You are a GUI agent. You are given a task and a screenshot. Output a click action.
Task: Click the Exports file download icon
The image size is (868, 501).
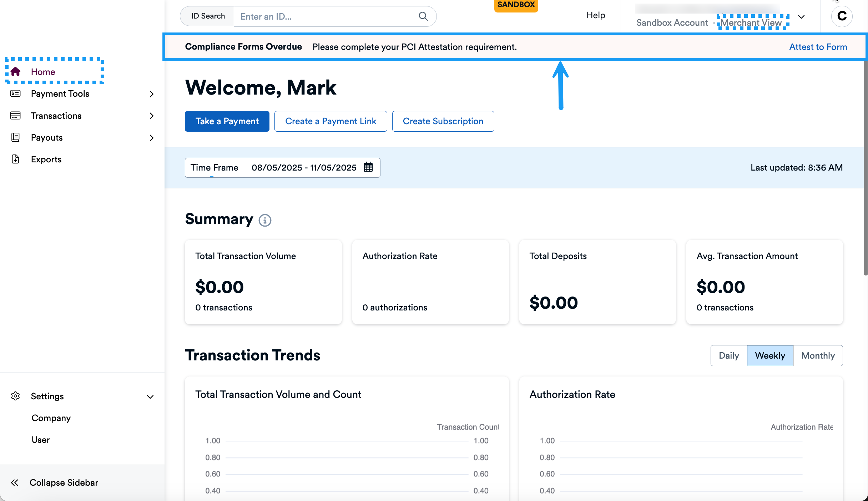(15, 159)
